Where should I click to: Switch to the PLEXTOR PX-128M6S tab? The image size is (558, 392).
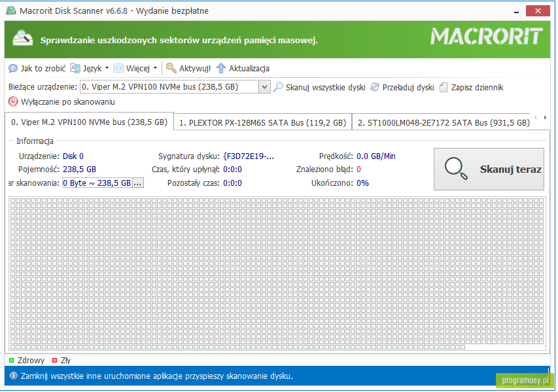(x=262, y=122)
